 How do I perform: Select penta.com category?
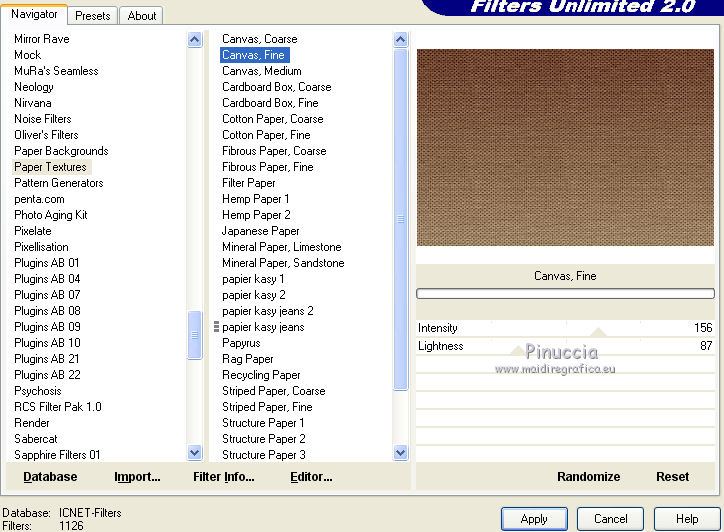pos(39,199)
